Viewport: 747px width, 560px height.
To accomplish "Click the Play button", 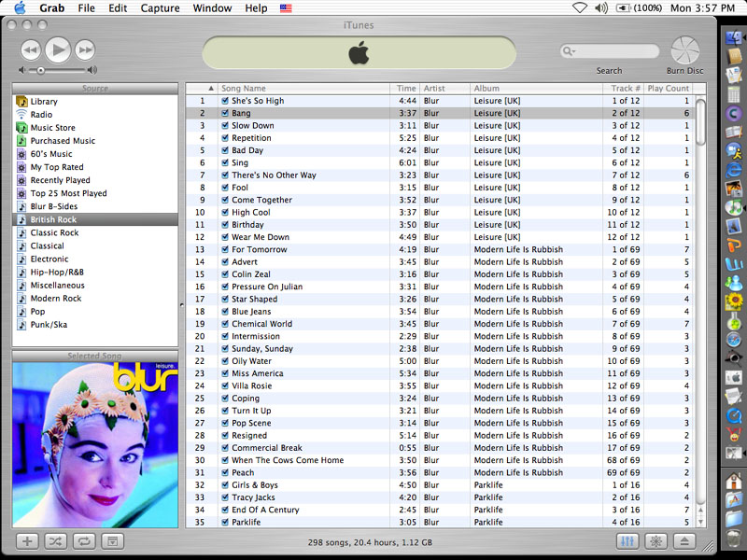I will (x=57, y=49).
